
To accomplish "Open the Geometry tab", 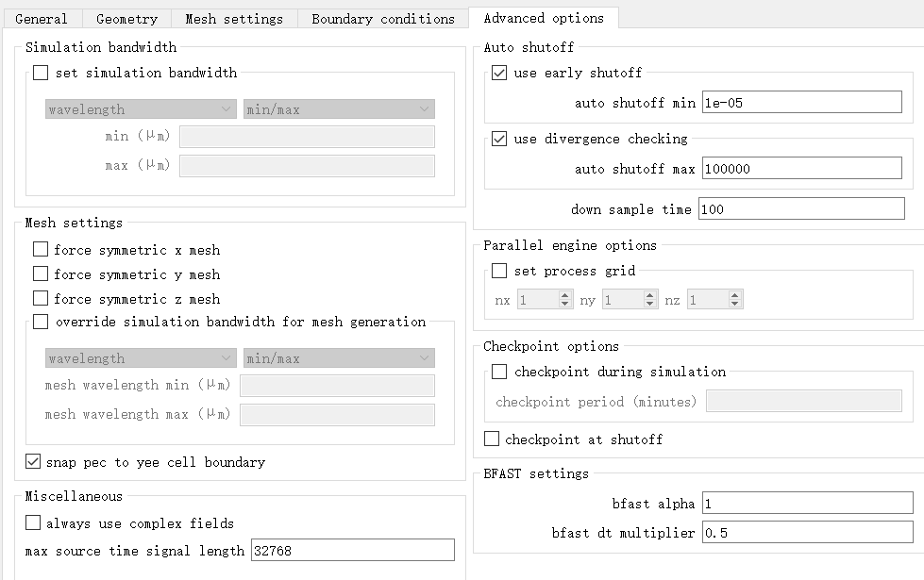I will click(x=126, y=19).
